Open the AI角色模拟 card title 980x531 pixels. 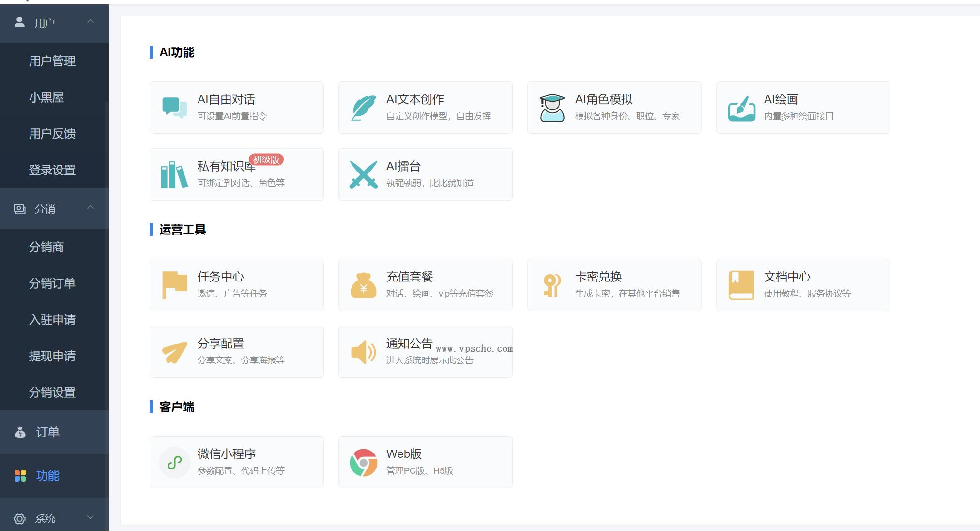[x=604, y=99]
